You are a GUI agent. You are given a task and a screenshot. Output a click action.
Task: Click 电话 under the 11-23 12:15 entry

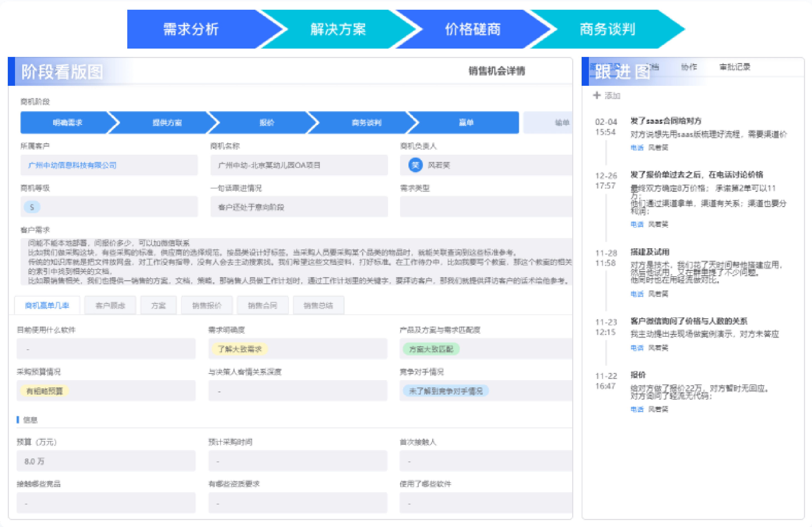click(x=637, y=348)
